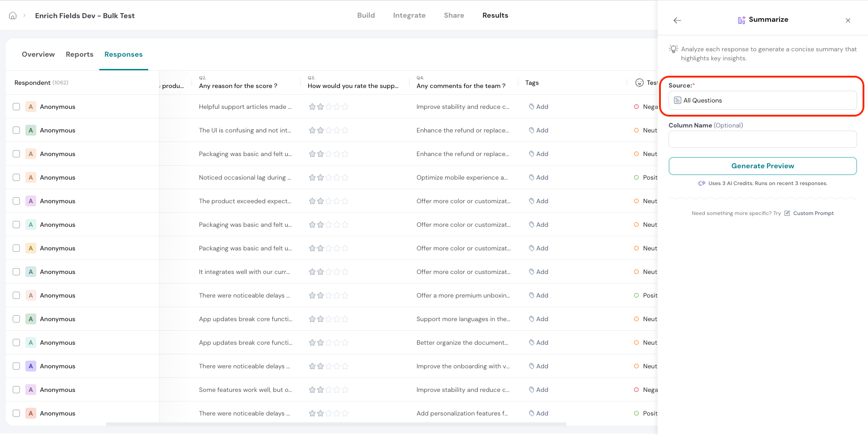Click the Generate Preview button

pos(762,166)
